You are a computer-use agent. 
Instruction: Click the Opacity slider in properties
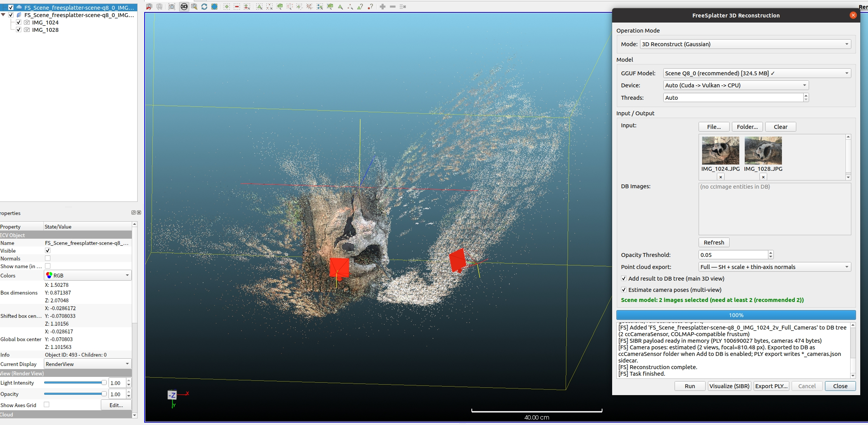(x=75, y=394)
